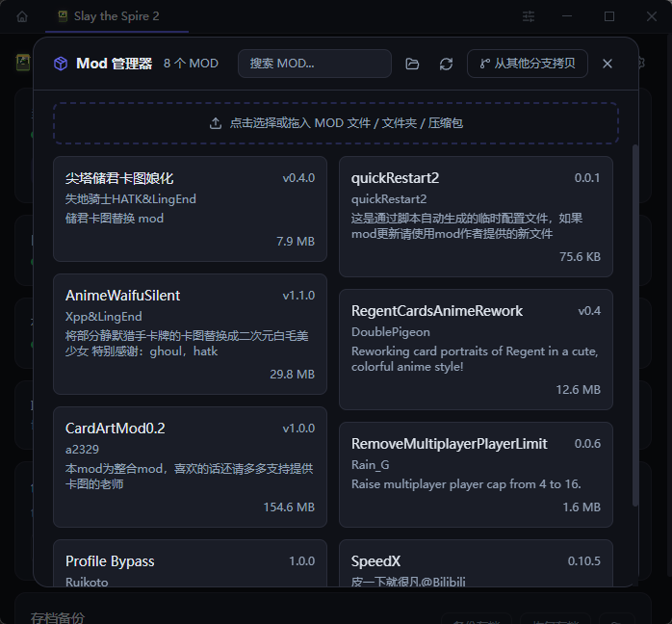The image size is (672, 624).
Task: Click the Raise multiplayer player cap description
Action: (x=466, y=484)
